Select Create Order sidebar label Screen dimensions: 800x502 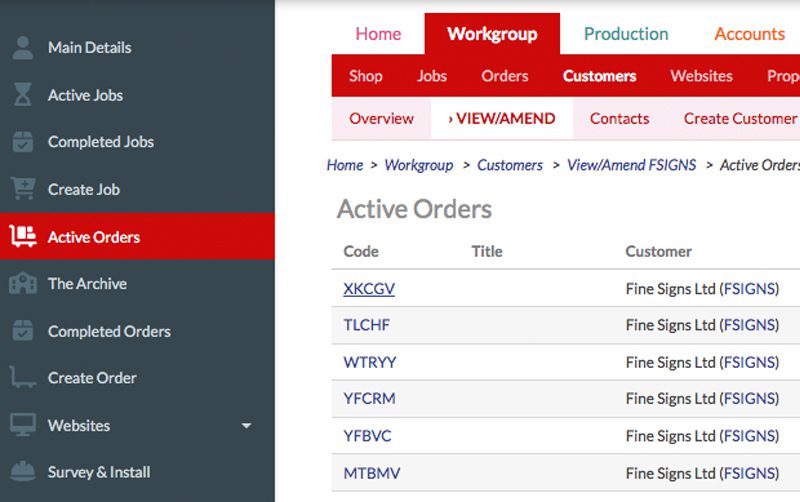coord(92,378)
